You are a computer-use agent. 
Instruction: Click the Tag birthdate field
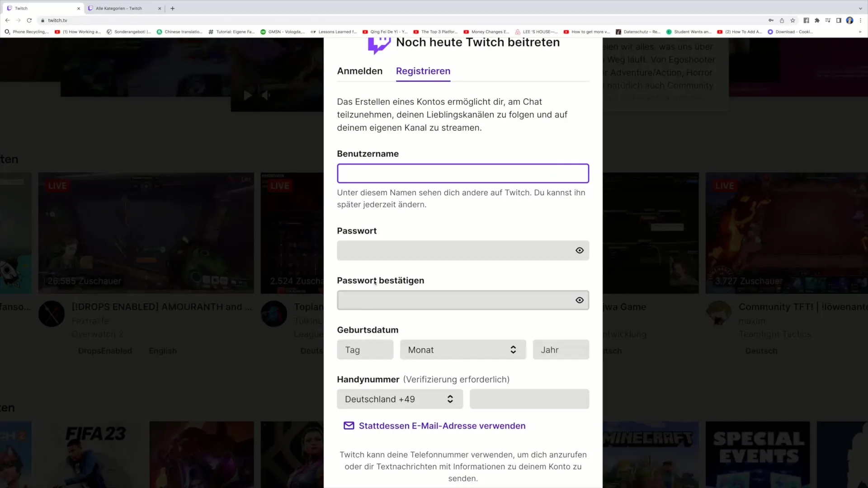click(x=365, y=350)
